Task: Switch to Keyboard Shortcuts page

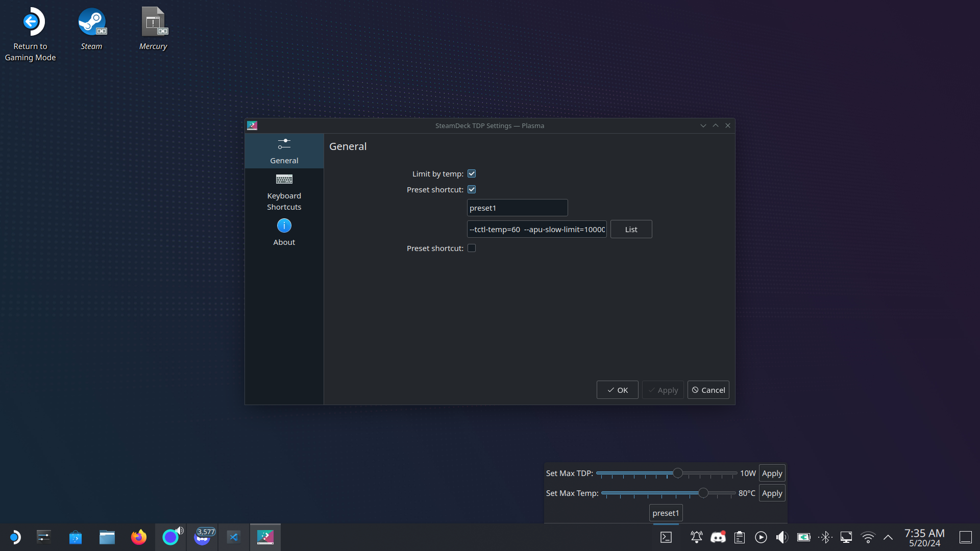Action: [284, 193]
